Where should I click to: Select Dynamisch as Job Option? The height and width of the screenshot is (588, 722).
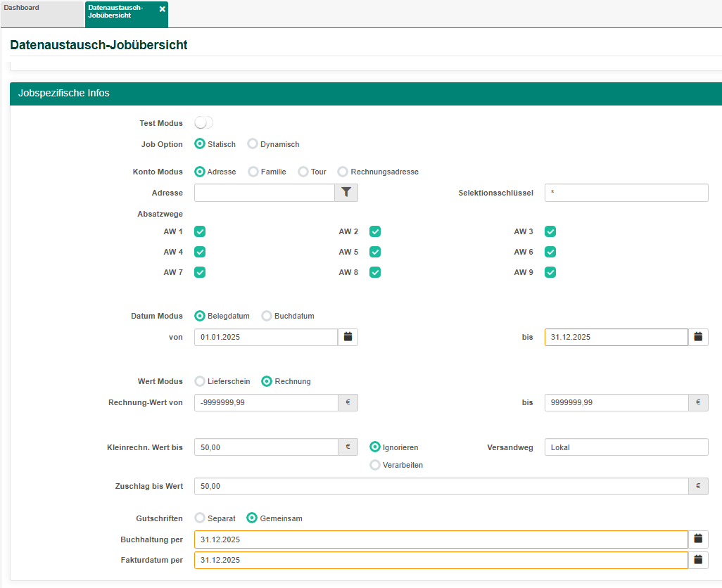click(253, 144)
